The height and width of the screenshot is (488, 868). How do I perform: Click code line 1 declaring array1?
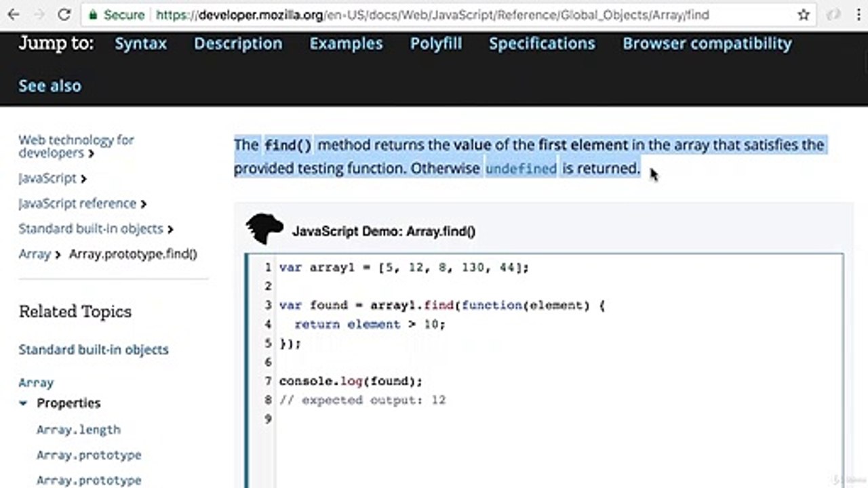404,267
